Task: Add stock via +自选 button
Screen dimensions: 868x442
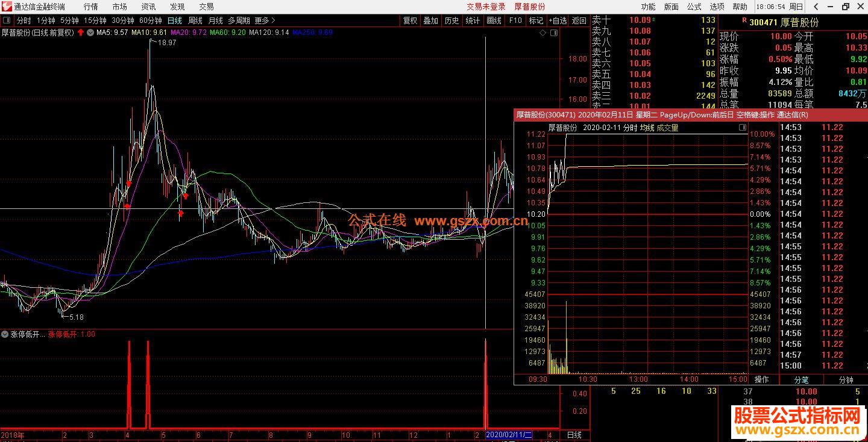Action: pos(558,20)
